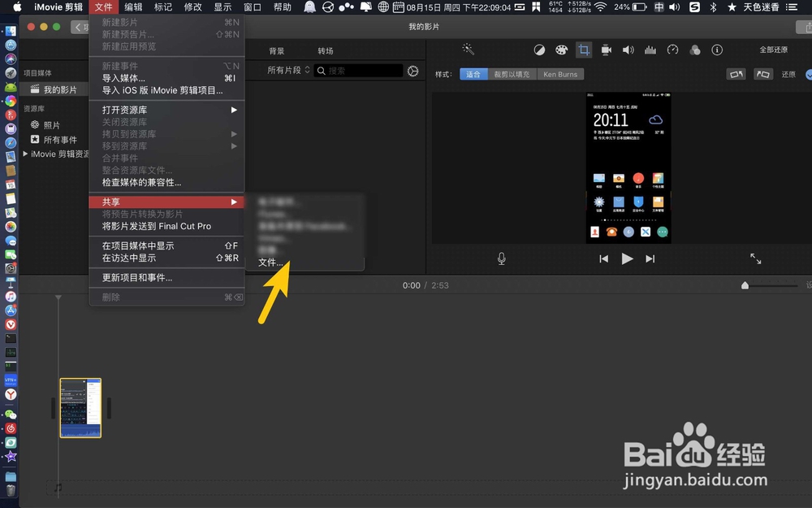Click the share button in toolbar

point(805,27)
